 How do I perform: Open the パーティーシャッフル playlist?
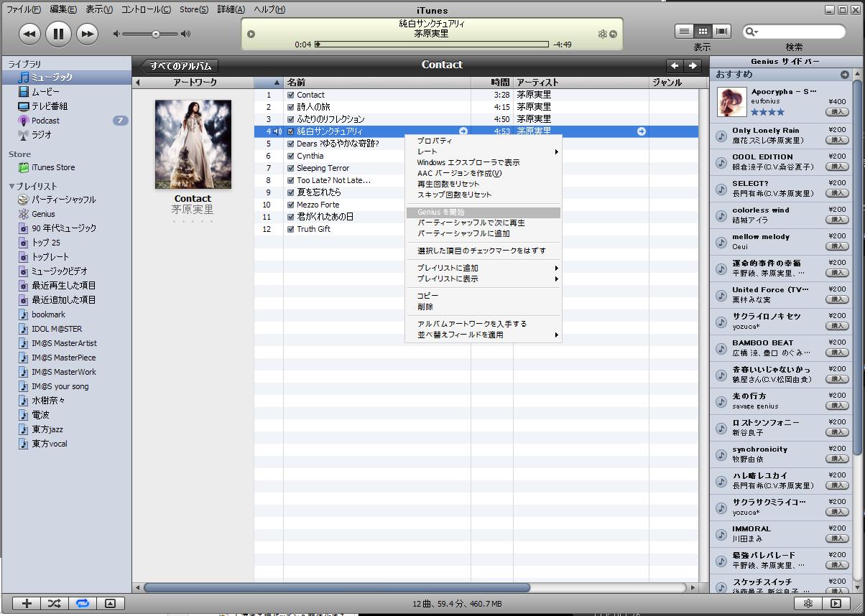point(65,200)
